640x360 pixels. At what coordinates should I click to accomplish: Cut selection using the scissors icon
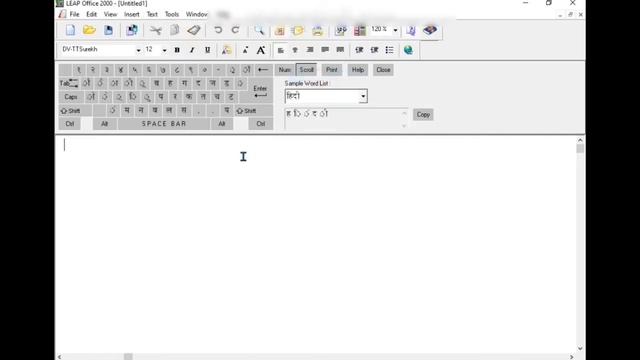(156, 30)
